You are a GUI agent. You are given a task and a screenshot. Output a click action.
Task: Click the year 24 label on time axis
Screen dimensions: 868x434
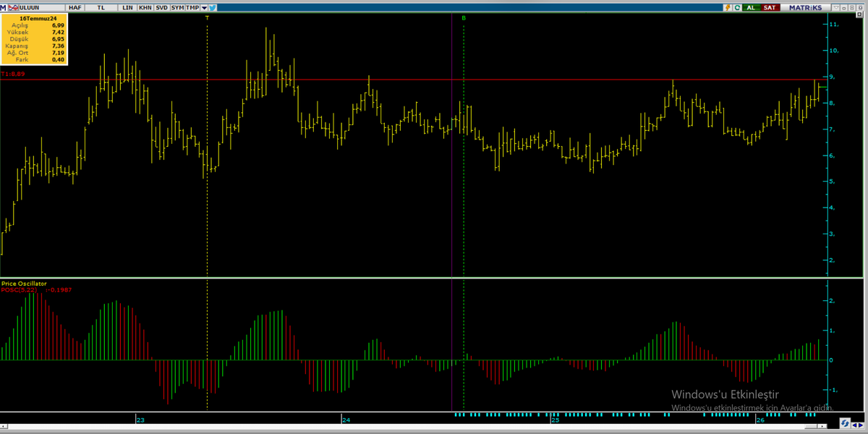coord(346,420)
